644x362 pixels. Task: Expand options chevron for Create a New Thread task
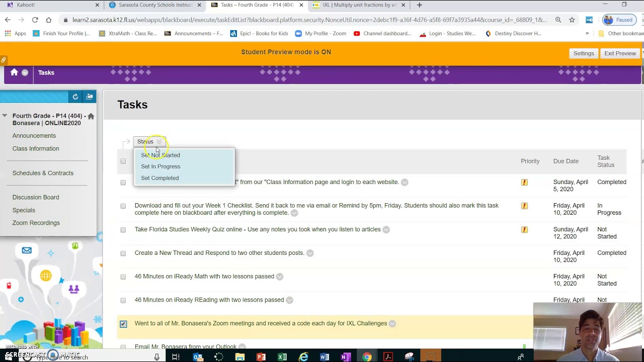[x=310, y=253]
